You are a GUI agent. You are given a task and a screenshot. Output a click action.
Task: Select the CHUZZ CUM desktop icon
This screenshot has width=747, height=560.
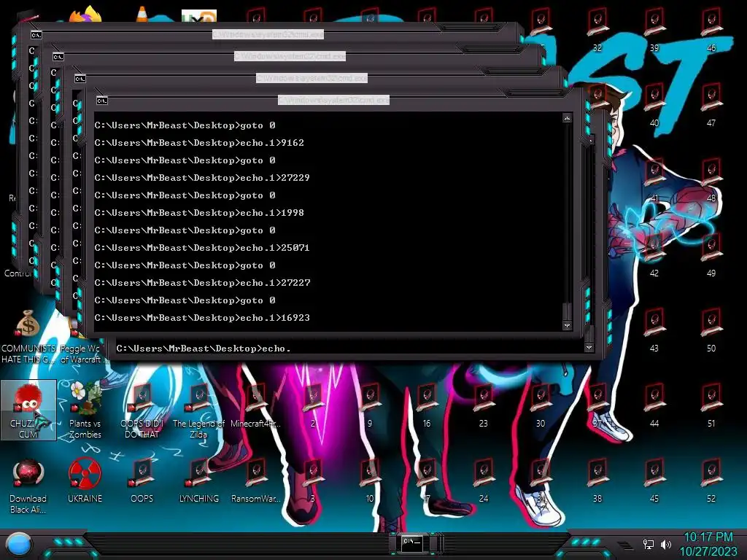click(x=28, y=410)
